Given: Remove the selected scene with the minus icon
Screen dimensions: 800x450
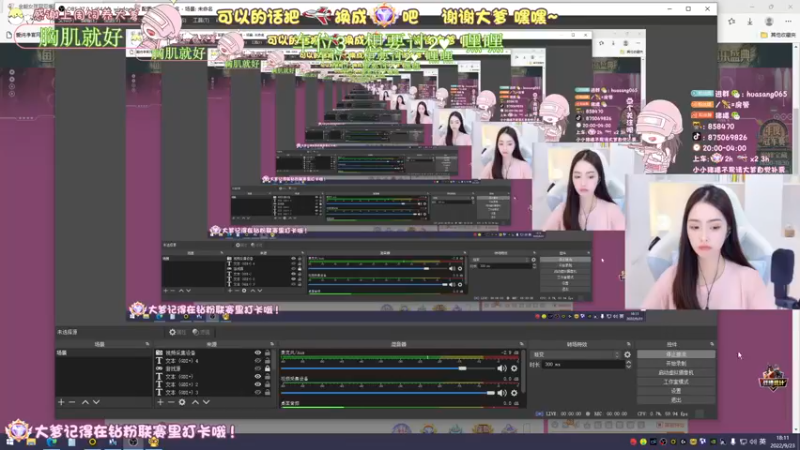Looking at the screenshot, I should pos(72,403).
